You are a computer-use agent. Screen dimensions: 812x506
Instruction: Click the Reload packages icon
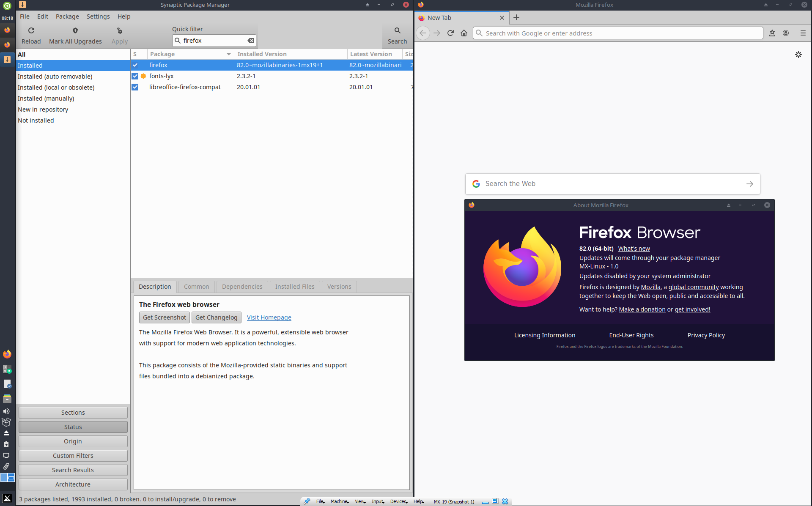[31, 30]
